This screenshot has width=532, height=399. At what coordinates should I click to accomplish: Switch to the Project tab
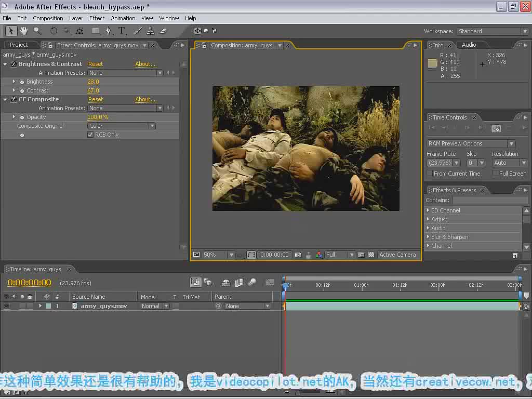point(19,45)
